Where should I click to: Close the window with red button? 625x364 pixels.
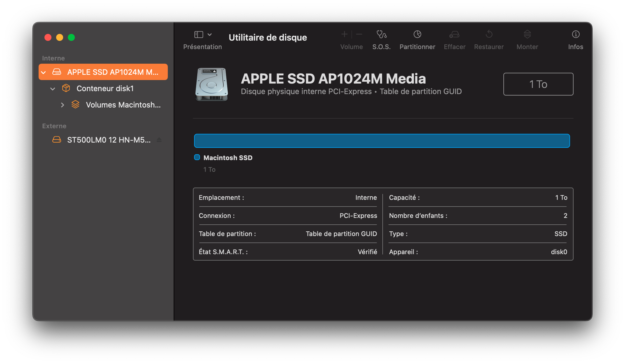[48, 37]
